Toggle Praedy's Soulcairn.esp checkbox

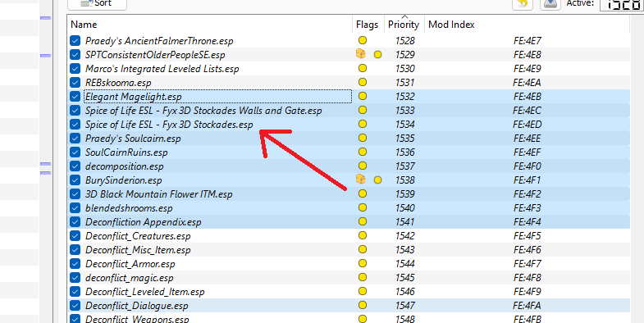[x=75, y=139]
